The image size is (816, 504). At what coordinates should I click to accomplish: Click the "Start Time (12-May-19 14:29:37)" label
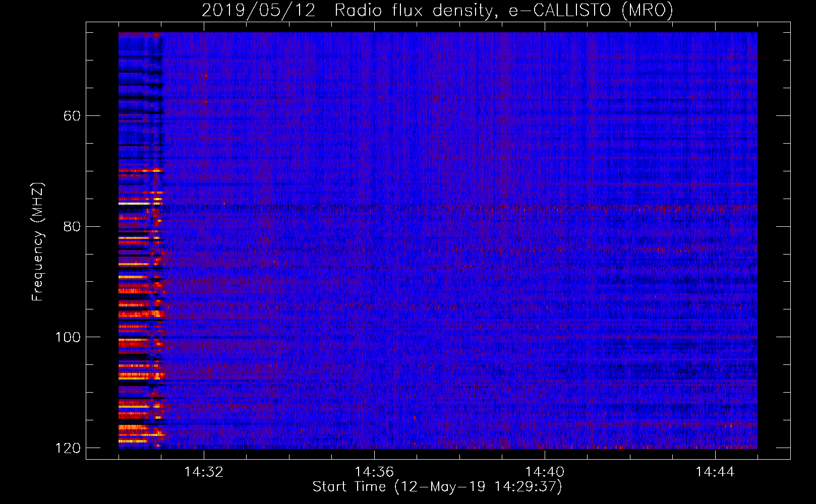(x=437, y=487)
